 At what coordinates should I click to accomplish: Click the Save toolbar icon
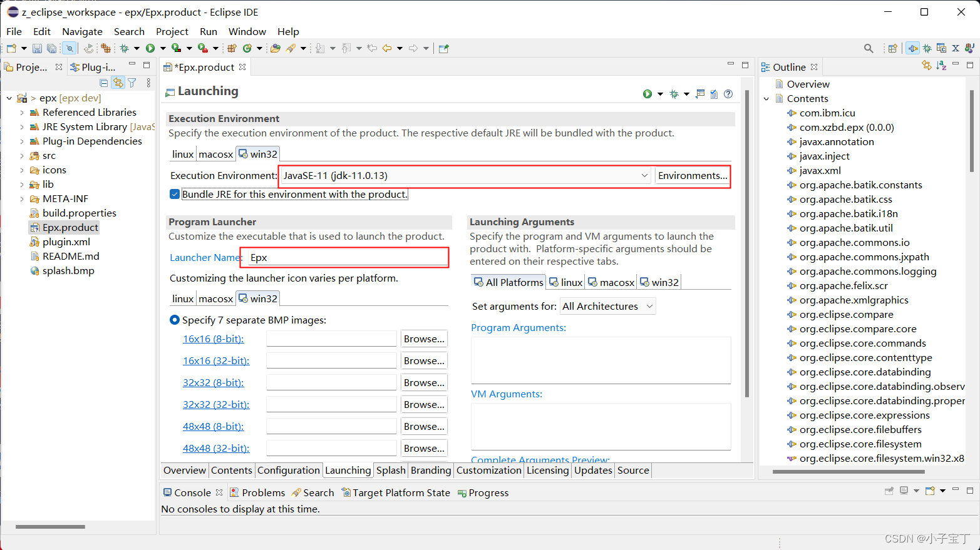point(37,48)
